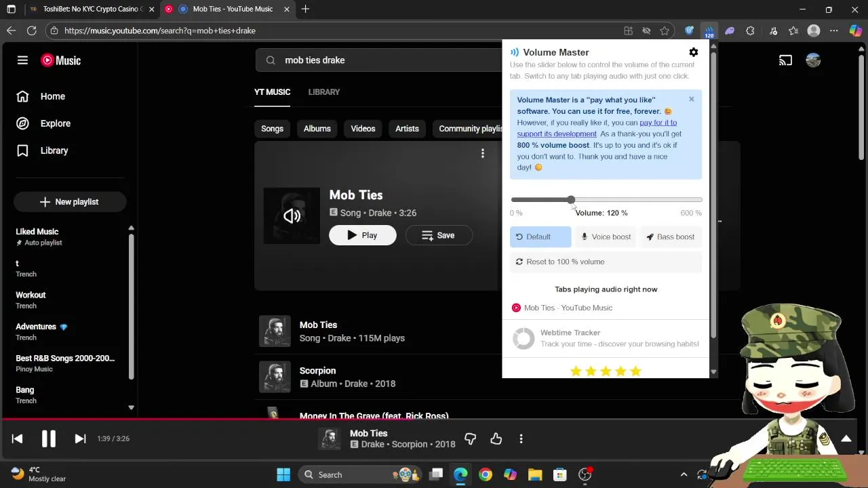The image size is (868, 488).
Task: Click the cast to device icon
Action: point(785,60)
